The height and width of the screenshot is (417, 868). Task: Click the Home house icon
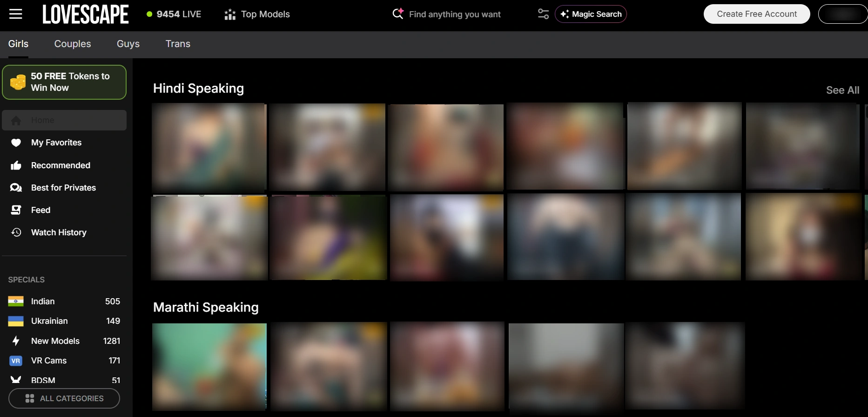[16, 121]
